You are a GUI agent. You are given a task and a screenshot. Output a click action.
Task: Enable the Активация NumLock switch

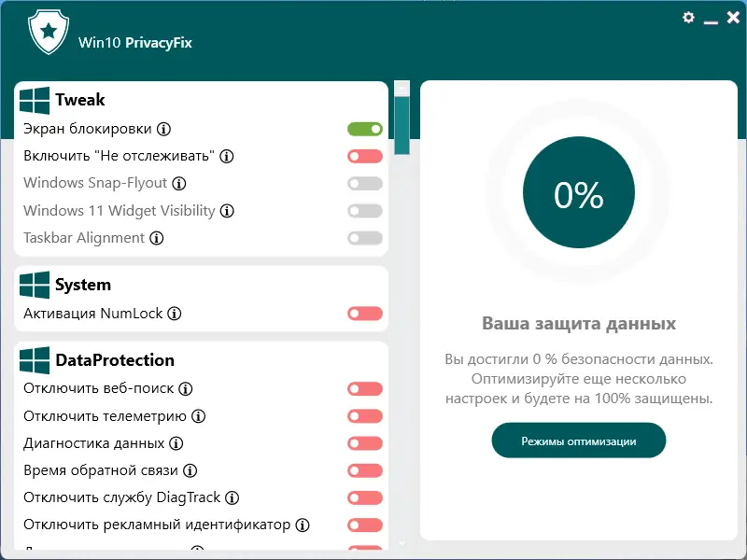365,314
